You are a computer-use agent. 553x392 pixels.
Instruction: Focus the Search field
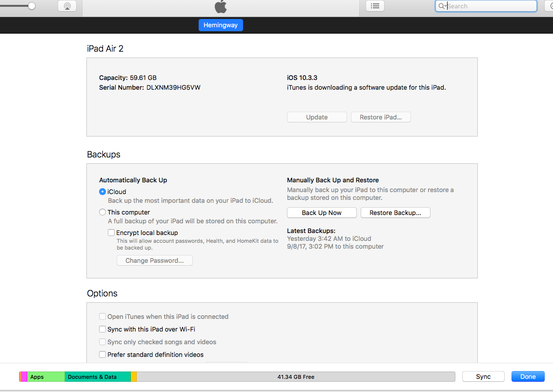tap(486, 6)
